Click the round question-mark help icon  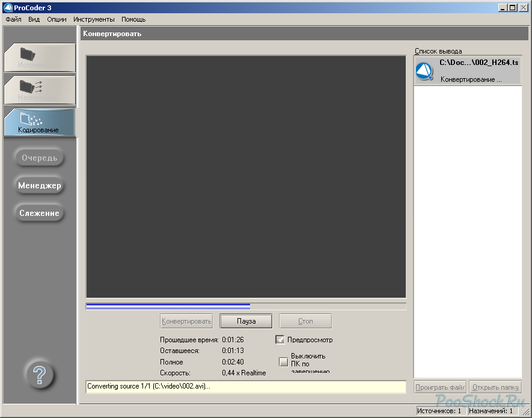(40, 375)
